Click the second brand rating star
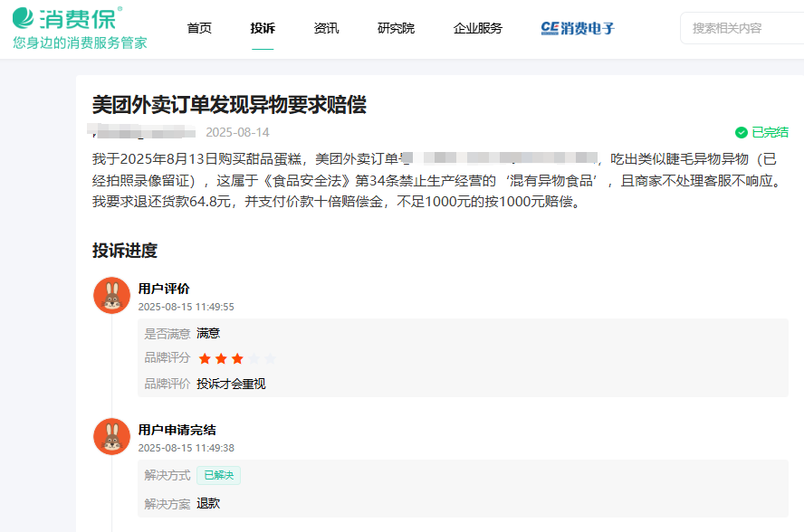The height and width of the screenshot is (532, 804). [221, 359]
